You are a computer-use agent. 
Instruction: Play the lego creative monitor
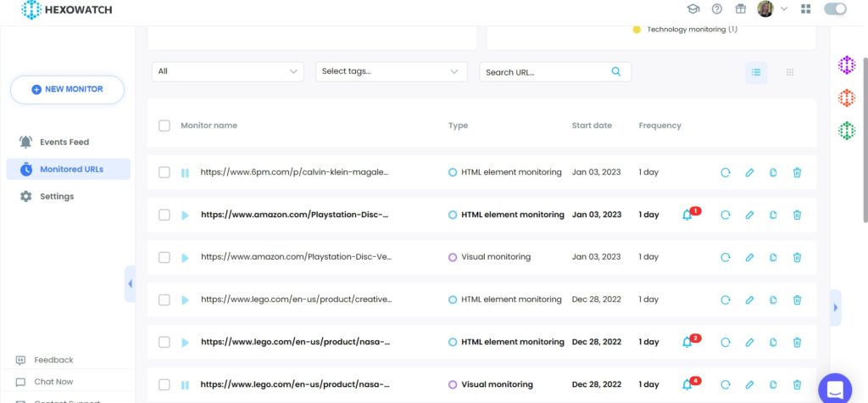[185, 299]
